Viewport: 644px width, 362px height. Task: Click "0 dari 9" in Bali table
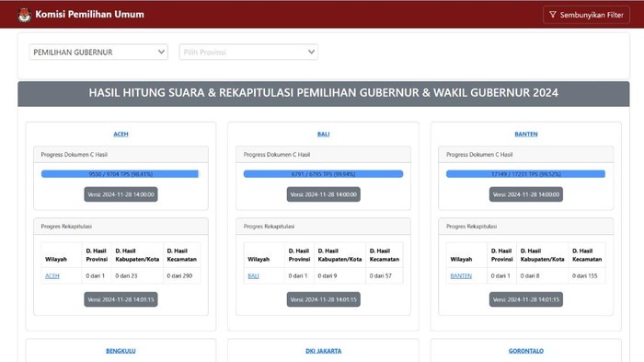pyautogui.click(x=328, y=276)
